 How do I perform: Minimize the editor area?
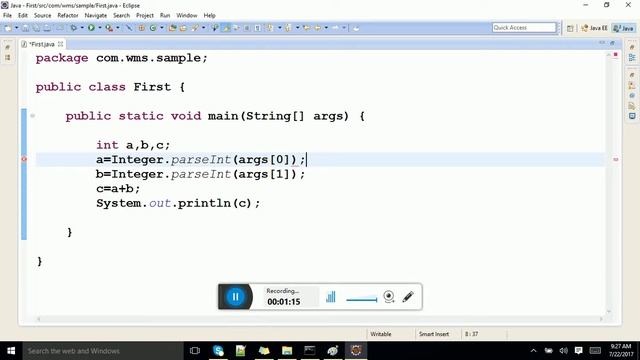(602, 42)
